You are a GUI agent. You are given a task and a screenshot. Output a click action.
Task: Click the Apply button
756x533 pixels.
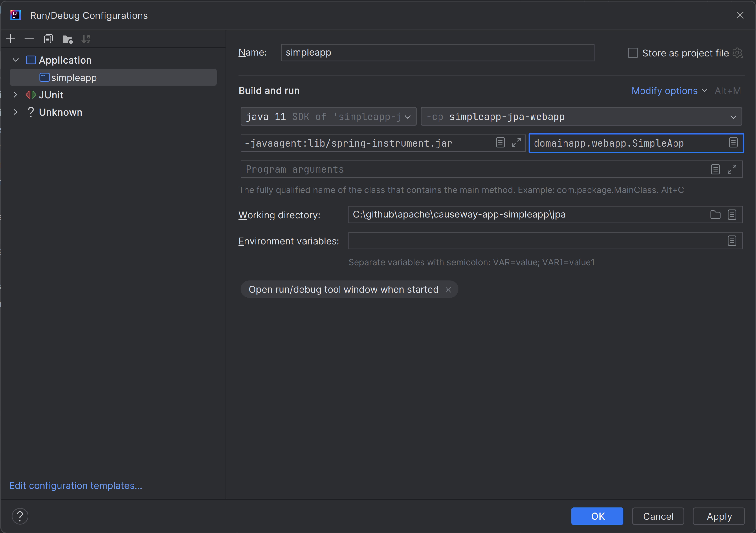click(x=719, y=516)
